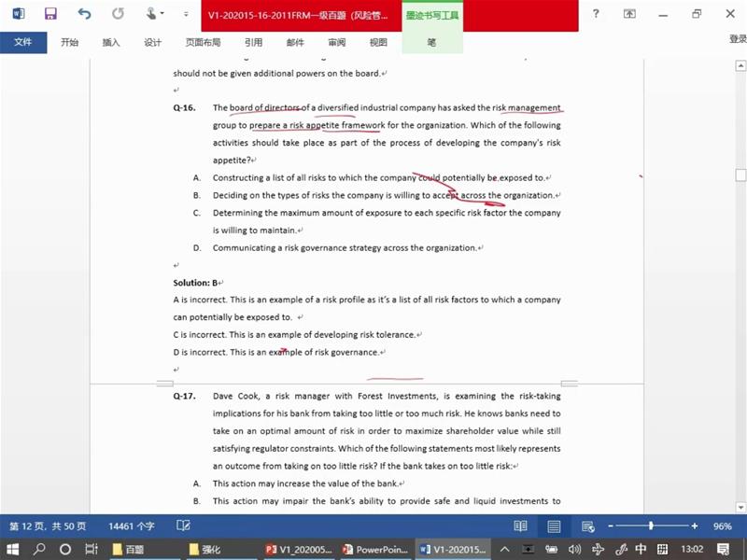This screenshot has height=560, width=747.
Task: Click "D is incorrect" explanation line
Action: pos(275,353)
